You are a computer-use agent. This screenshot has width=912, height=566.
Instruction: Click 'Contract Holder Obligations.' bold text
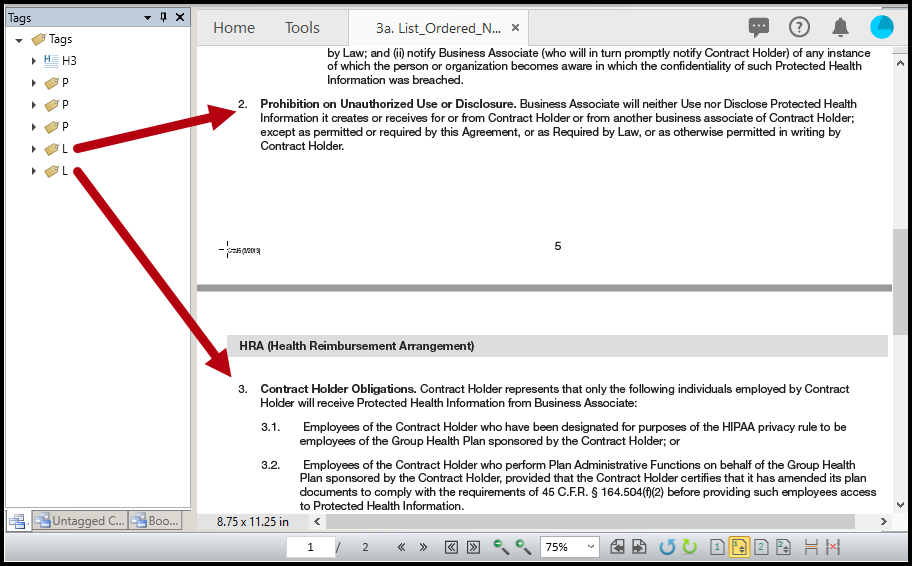tap(339, 389)
